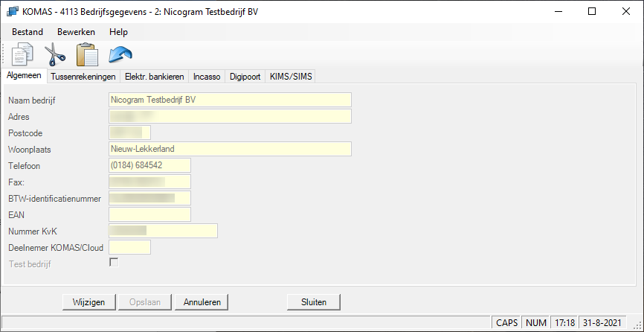
Task: Close the KOMAS Bedrijfsgegevens window
Action: tap(626, 11)
